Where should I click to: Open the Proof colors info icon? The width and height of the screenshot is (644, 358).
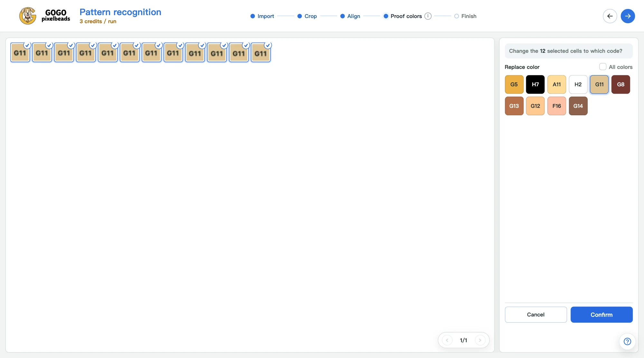(x=428, y=16)
